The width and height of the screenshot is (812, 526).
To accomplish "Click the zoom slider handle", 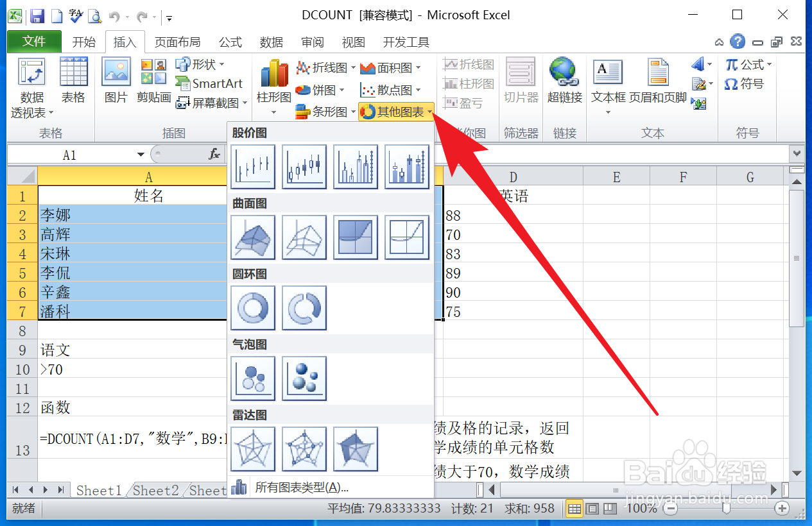I will coord(727,509).
